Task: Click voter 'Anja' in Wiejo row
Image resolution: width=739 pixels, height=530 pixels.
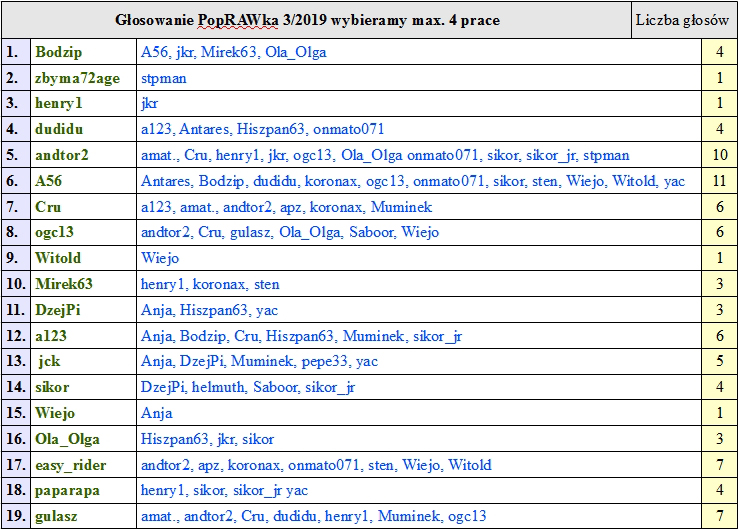Action: pyautogui.click(x=156, y=413)
